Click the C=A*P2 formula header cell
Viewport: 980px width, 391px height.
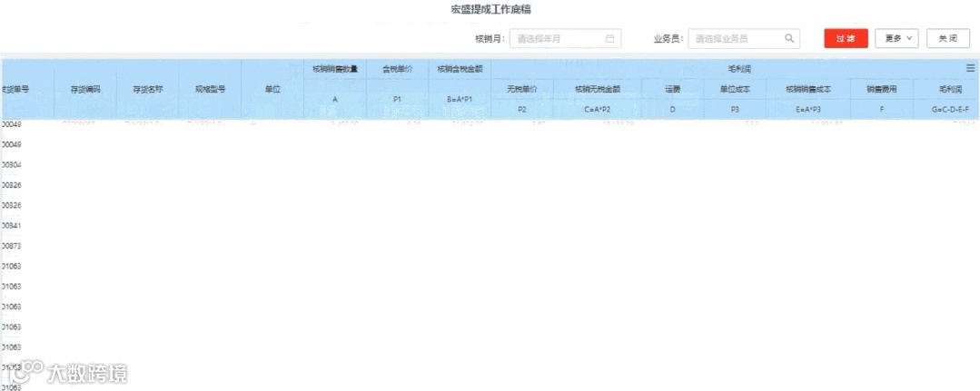coord(598,109)
